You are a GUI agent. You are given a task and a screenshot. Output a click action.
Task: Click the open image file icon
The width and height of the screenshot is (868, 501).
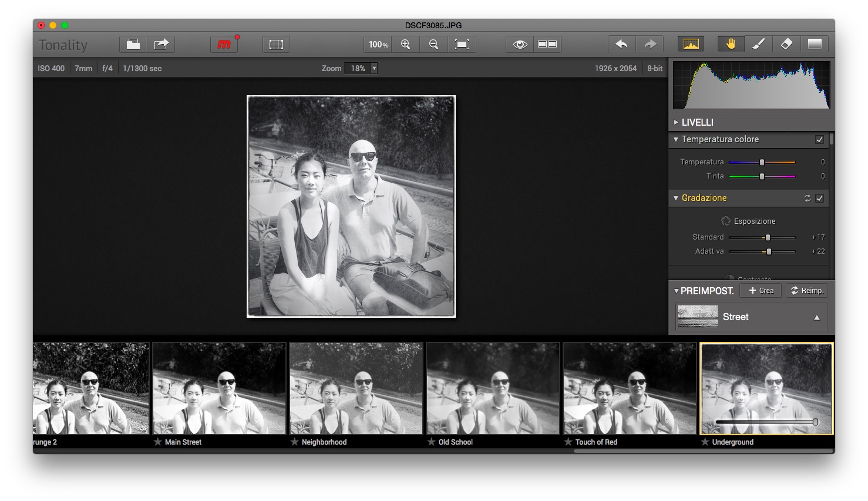click(133, 45)
